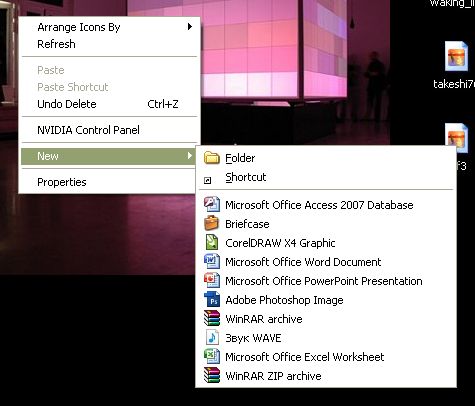The width and height of the screenshot is (475, 406).
Task: Click the Briefcase icon
Action: (x=212, y=223)
